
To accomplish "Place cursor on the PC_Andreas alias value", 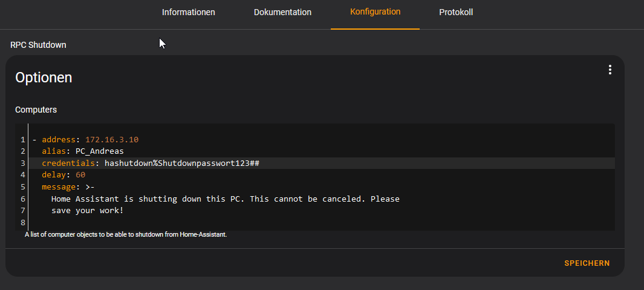I will [99, 151].
